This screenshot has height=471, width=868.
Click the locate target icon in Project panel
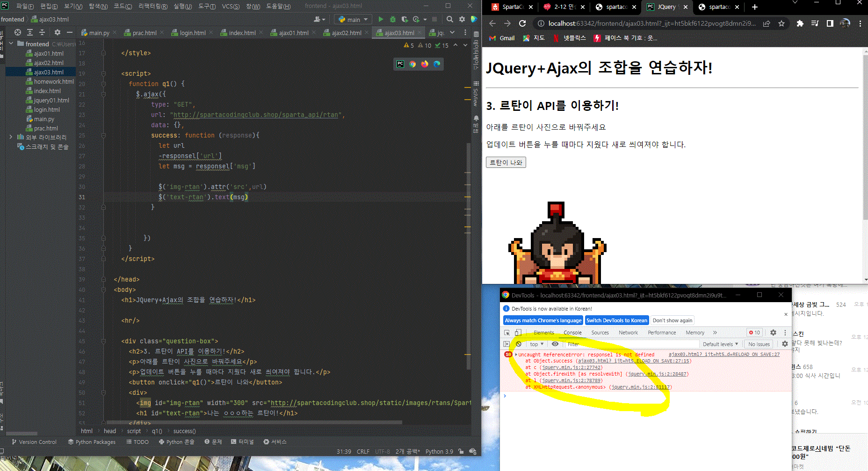point(18,32)
